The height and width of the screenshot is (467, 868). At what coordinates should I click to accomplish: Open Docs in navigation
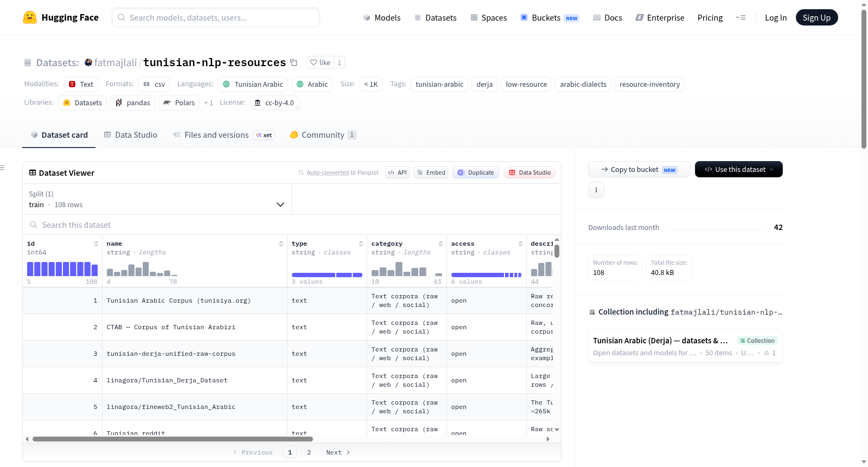pos(608,17)
